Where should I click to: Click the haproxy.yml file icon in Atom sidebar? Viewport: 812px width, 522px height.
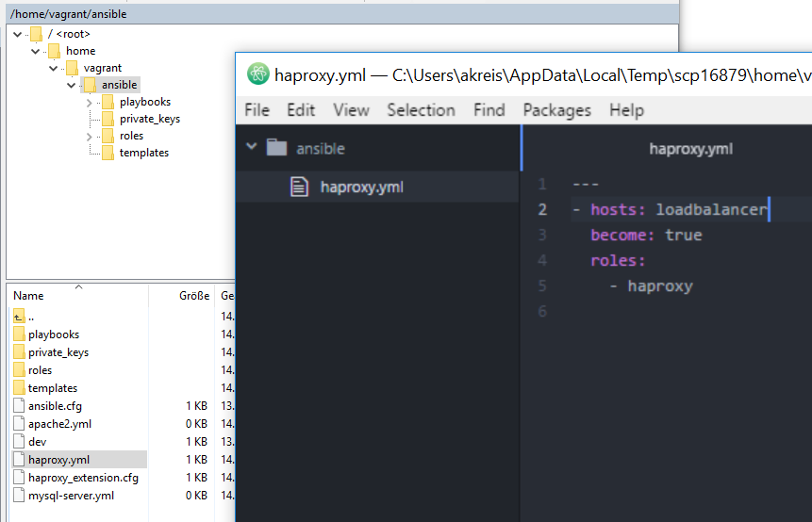point(299,187)
